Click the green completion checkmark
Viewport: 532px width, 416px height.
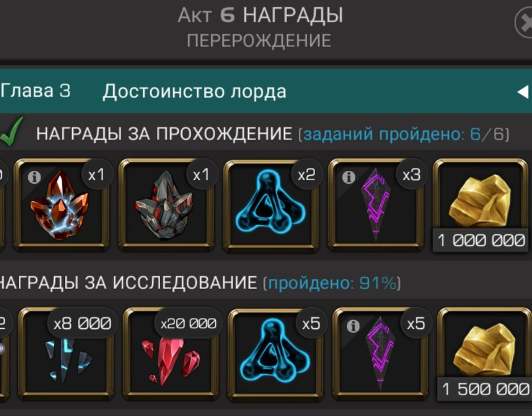tap(11, 131)
